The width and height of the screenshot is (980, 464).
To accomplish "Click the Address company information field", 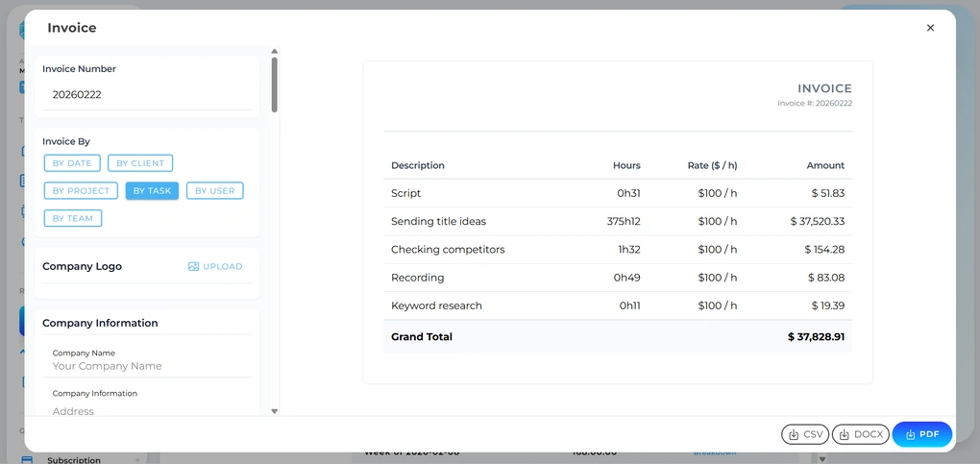I will pyautogui.click(x=147, y=411).
